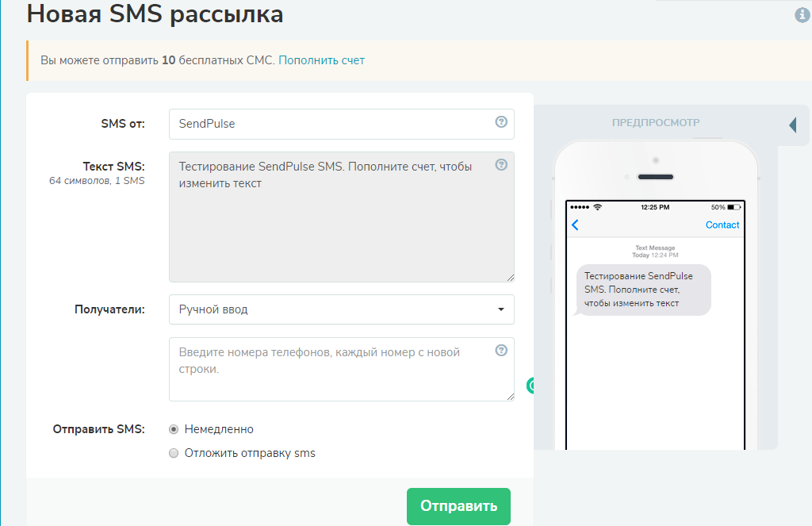Click the '64 символов, 1 SMS' counter text
The width and height of the screenshot is (812, 526).
click(x=97, y=181)
